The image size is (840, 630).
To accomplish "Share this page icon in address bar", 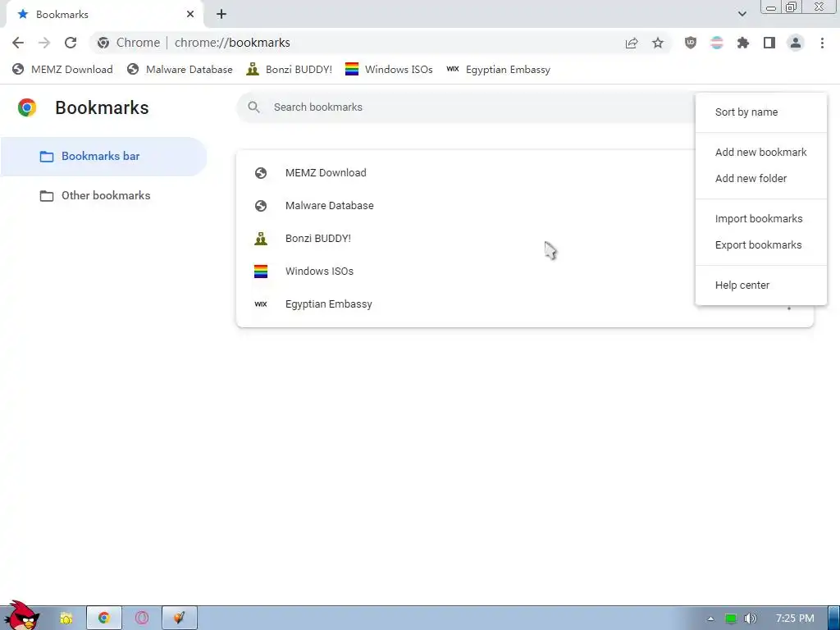I will pos(632,43).
